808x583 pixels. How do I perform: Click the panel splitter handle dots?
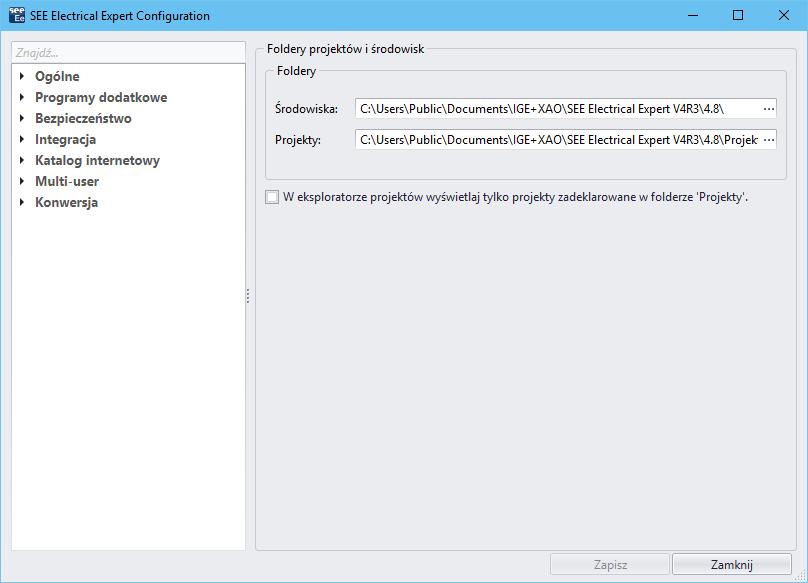[x=248, y=296]
